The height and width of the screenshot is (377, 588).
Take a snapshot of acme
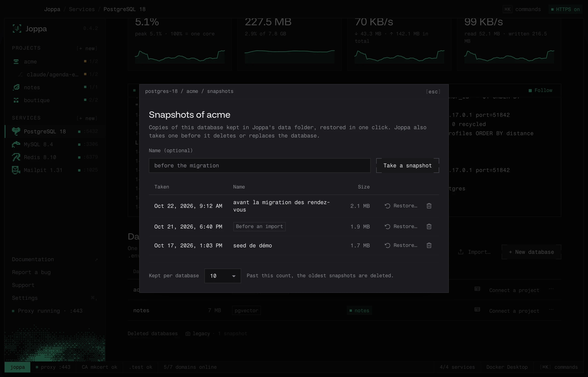pos(407,166)
